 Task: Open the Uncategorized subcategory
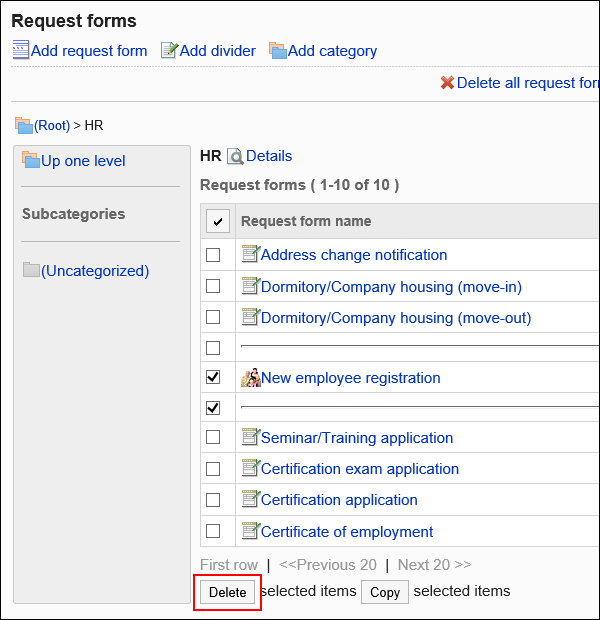tap(95, 271)
